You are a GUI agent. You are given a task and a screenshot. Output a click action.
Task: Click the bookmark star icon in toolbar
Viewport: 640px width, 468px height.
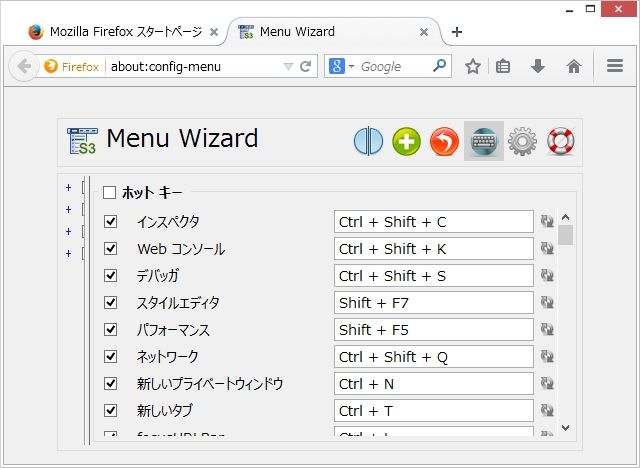click(x=473, y=66)
